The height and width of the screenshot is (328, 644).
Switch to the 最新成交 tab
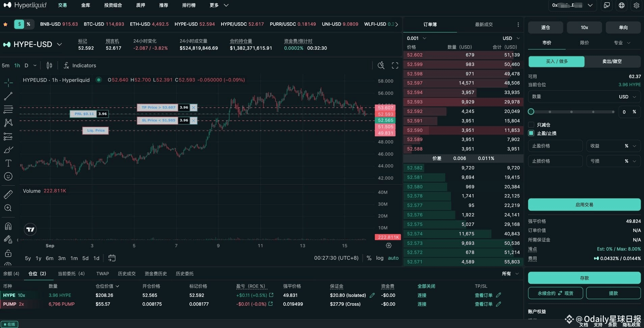[x=484, y=24]
